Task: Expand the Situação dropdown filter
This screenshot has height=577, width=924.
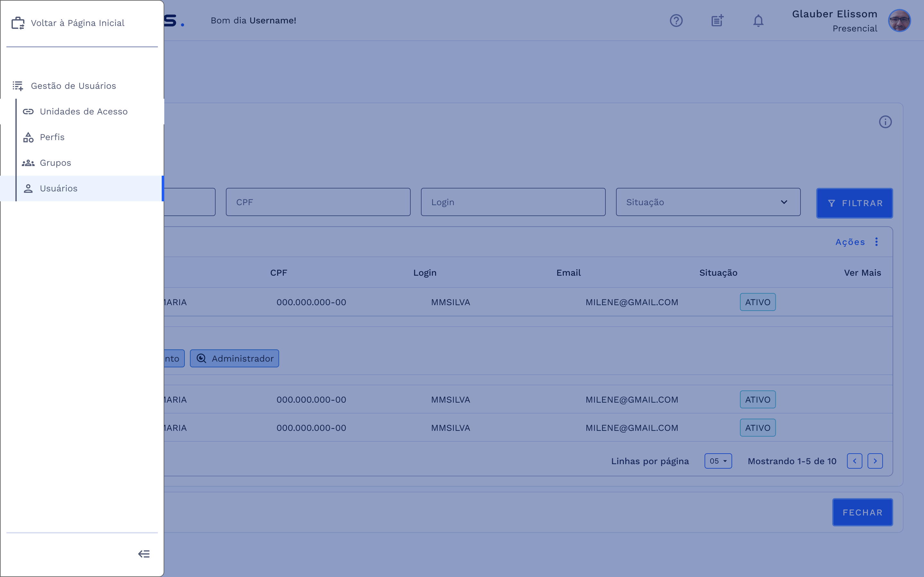Action: point(708,202)
